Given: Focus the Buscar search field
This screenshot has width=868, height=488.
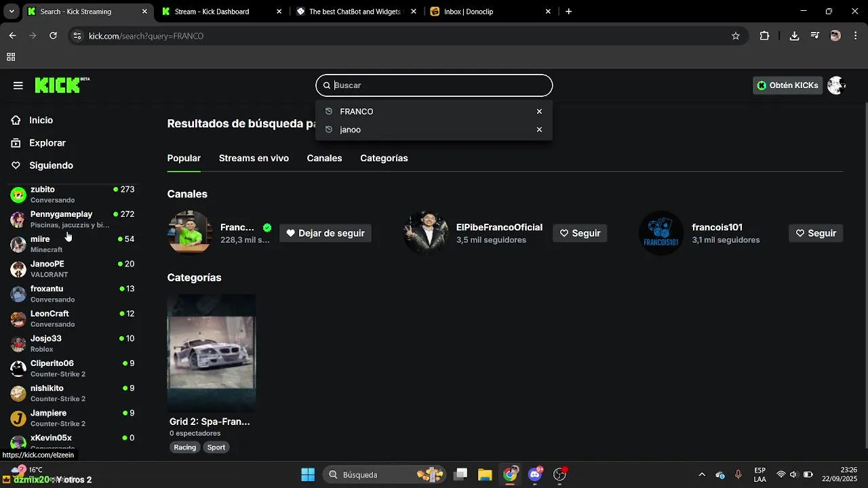Looking at the screenshot, I should coord(434,85).
